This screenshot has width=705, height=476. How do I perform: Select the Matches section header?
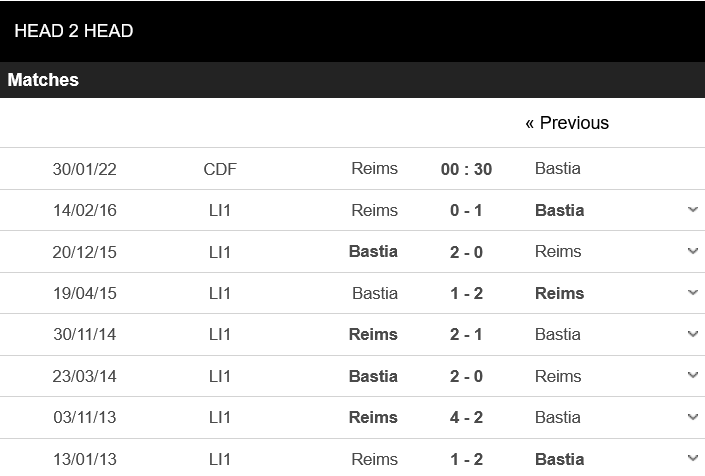tap(43, 80)
